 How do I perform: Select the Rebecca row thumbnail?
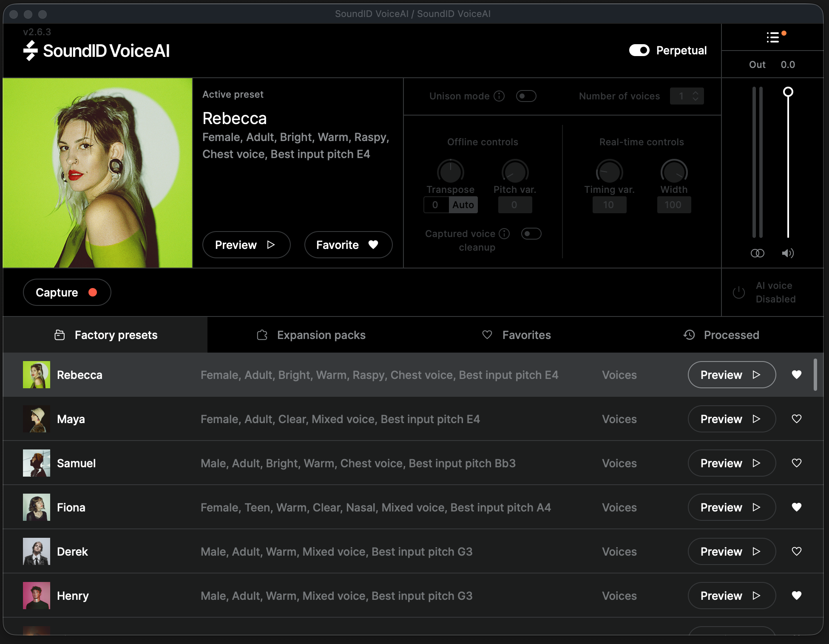point(37,375)
